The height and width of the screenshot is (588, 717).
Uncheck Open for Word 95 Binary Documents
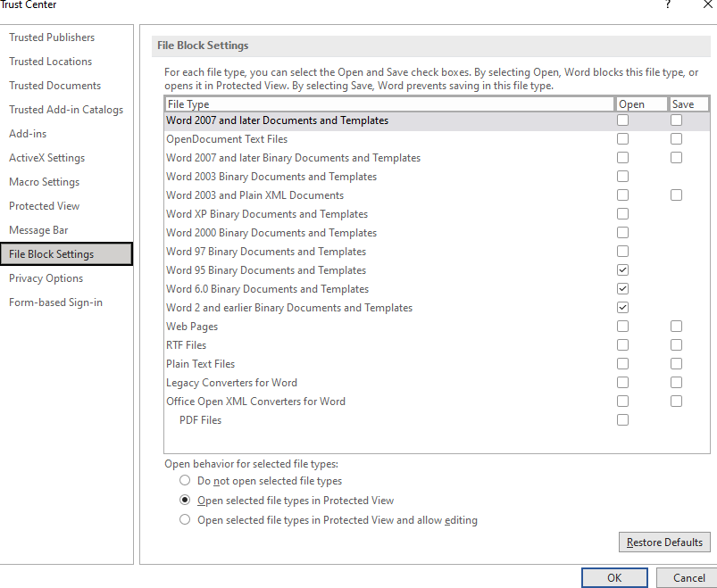click(622, 270)
